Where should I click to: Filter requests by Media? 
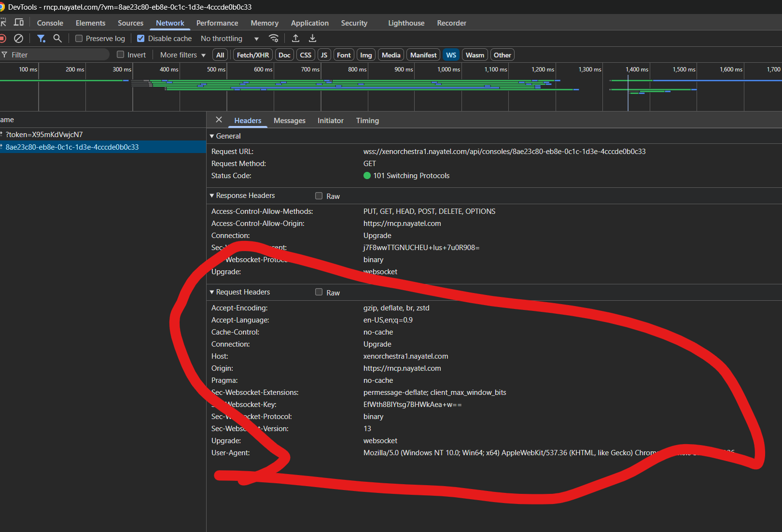391,55
